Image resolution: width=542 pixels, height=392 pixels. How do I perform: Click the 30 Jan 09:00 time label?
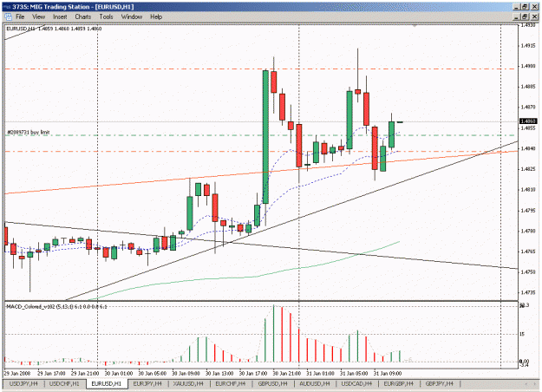tap(186, 374)
